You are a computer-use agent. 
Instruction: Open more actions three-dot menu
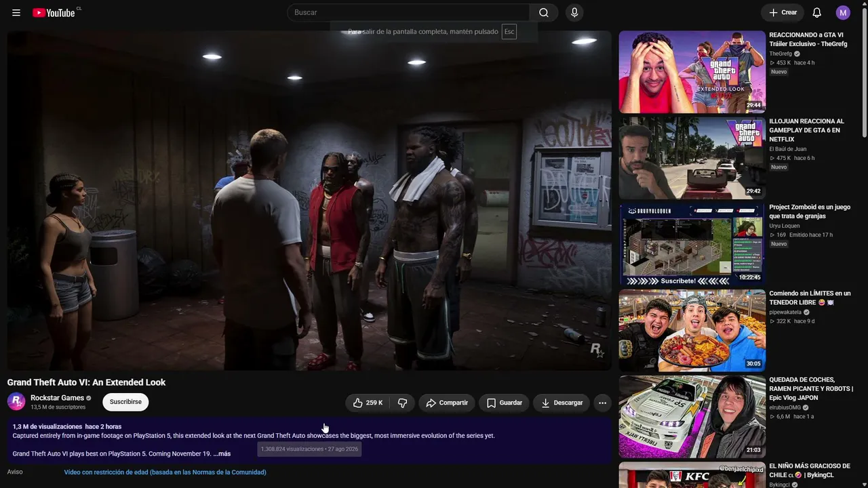tap(602, 403)
